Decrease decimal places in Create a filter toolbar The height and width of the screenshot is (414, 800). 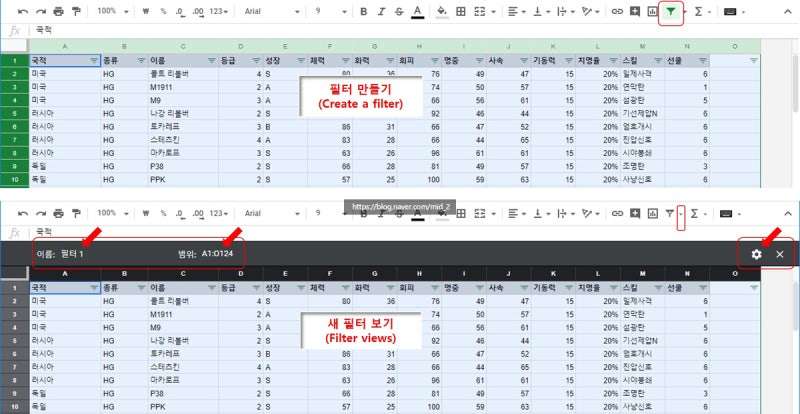click(180, 11)
